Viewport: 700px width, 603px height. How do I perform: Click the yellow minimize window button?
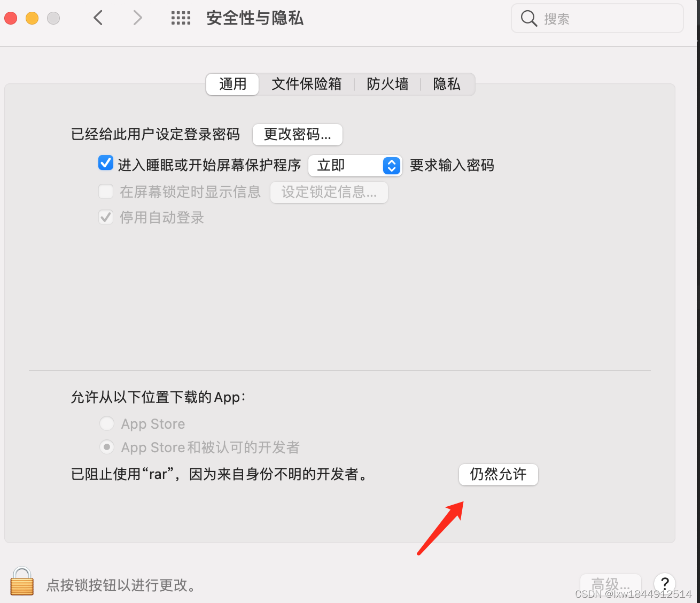[32, 18]
